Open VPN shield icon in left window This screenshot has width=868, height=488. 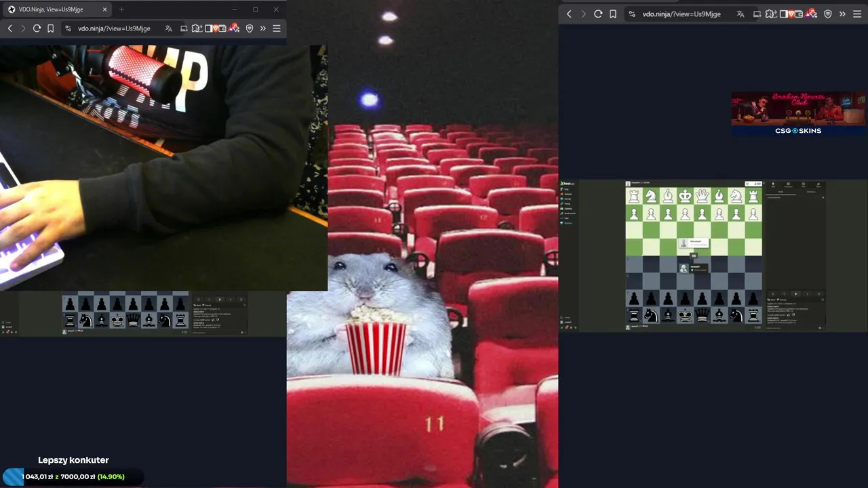tap(250, 28)
